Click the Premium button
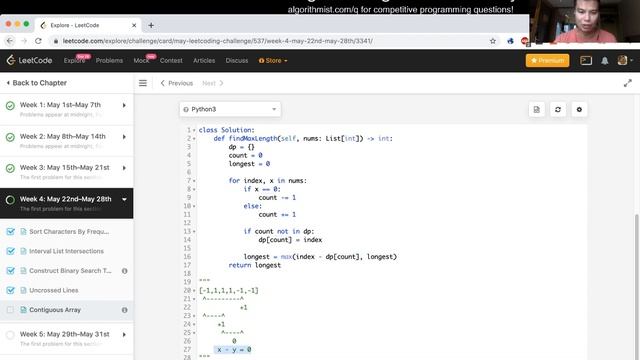640x360 pixels. click(x=547, y=60)
